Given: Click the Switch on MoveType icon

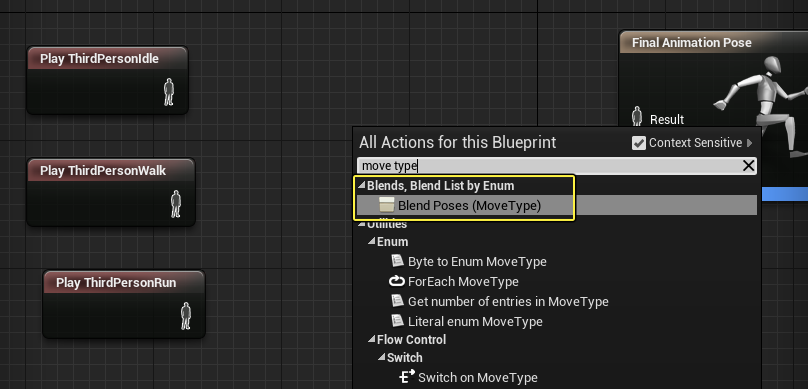Looking at the screenshot, I should pyautogui.click(x=407, y=377).
